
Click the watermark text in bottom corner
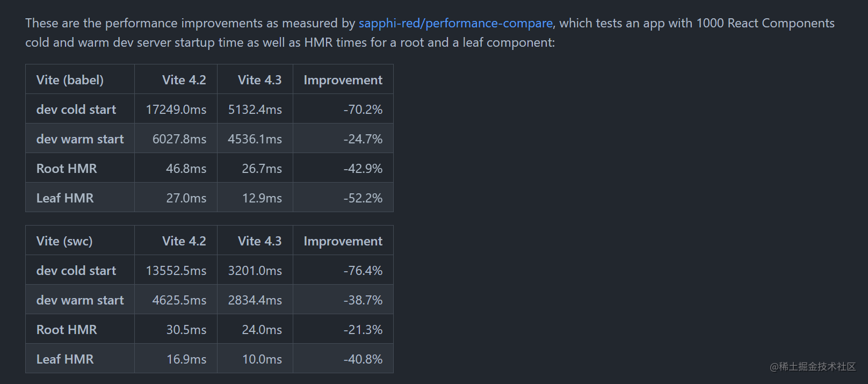812,366
